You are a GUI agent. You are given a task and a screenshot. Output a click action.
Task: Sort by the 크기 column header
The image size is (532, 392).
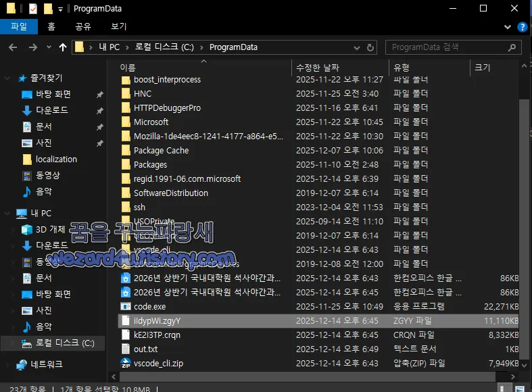(483, 68)
